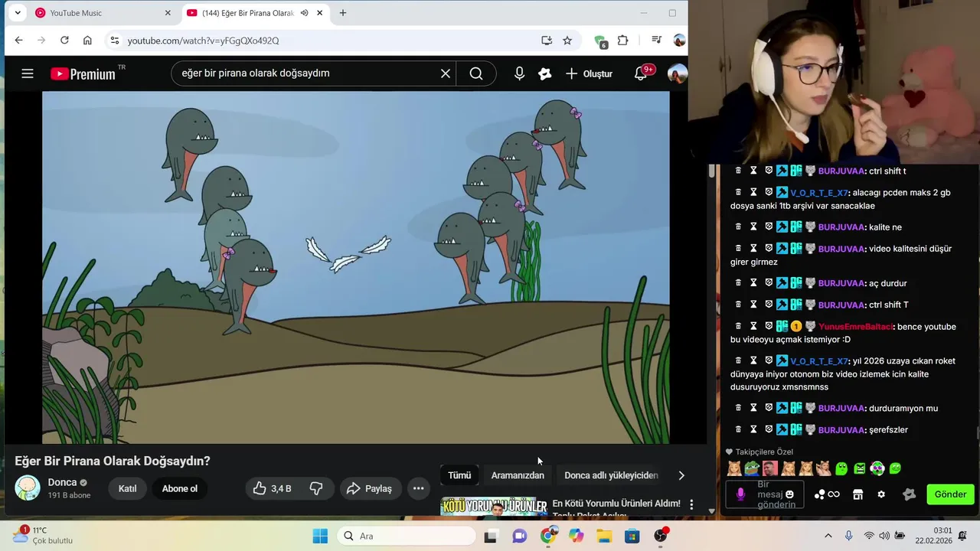Click the purple microphone chat icon
This screenshot has width=980, height=551.
click(x=740, y=494)
